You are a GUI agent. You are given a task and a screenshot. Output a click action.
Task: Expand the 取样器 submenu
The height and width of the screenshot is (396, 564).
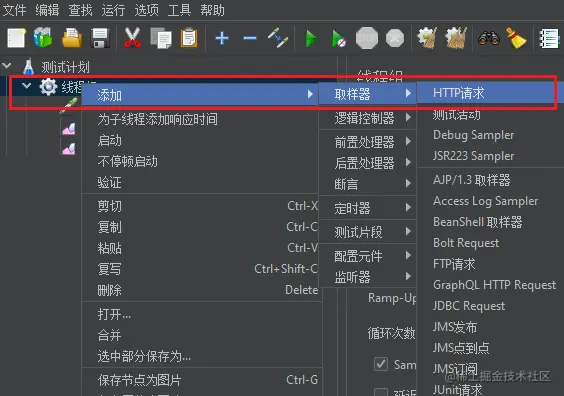click(368, 94)
